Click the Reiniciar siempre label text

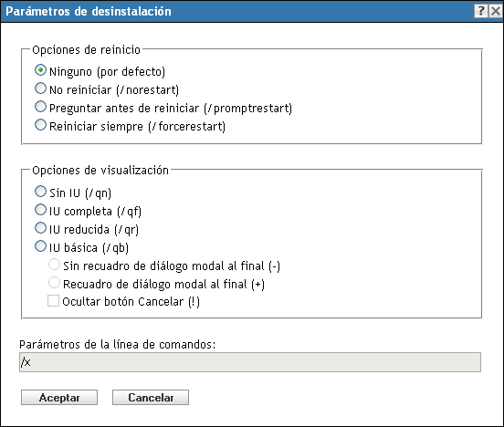tap(96, 127)
